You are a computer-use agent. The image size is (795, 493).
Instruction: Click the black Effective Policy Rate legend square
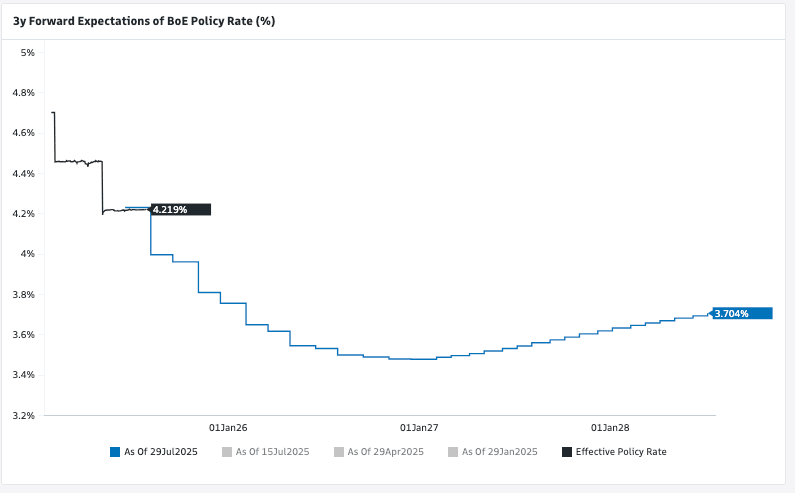pyautogui.click(x=567, y=452)
